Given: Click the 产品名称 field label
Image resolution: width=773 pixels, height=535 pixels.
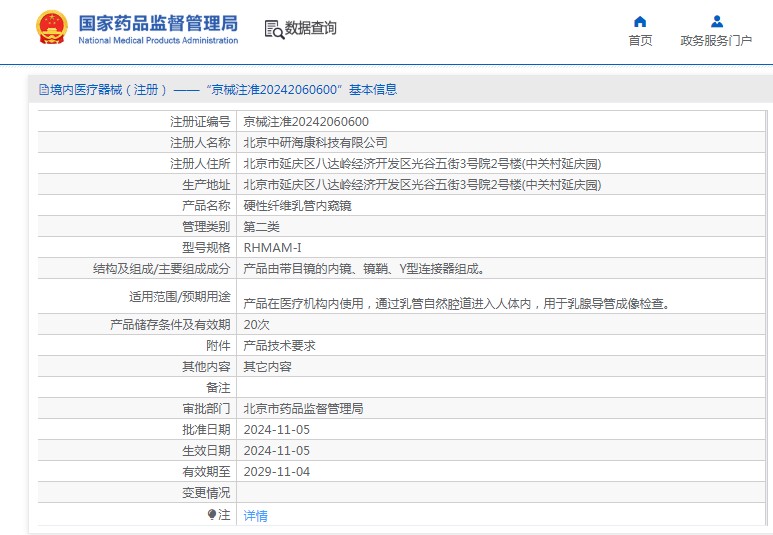Looking at the screenshot, I should coord(206,206).
